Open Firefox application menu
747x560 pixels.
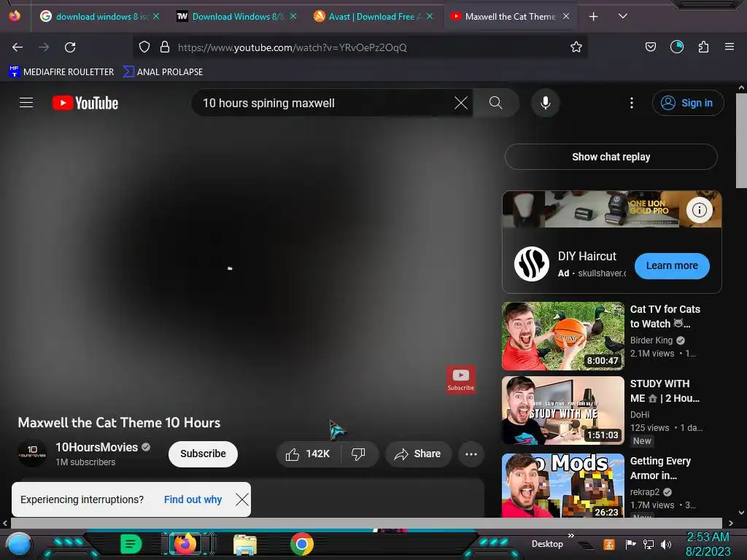[729, 47]
